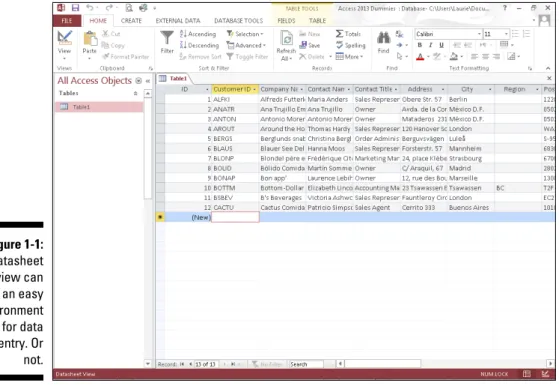Click the empty Customer ID cell in New row
Image resolution: width=559 pixels, height=386 pixels.
(x=235, y=217)
